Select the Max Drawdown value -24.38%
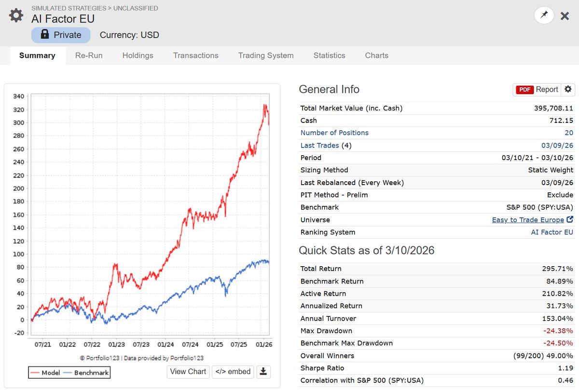 (x=558, y=331)
